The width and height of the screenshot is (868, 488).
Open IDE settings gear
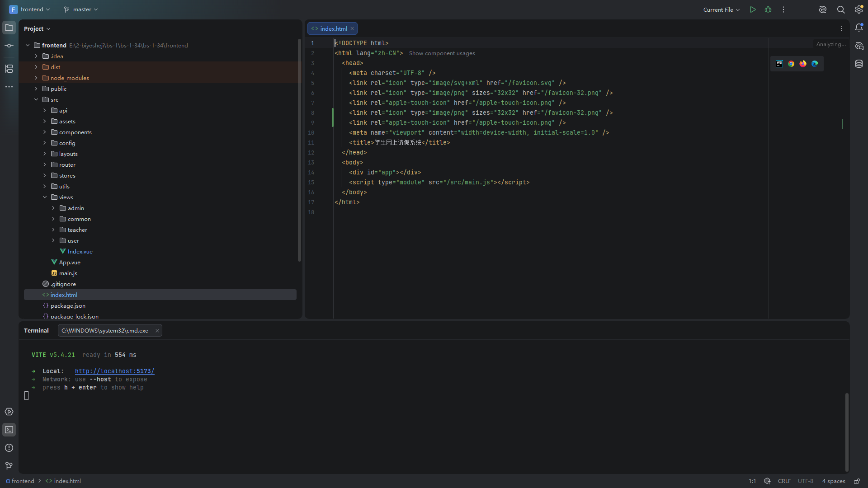(859, 9)
